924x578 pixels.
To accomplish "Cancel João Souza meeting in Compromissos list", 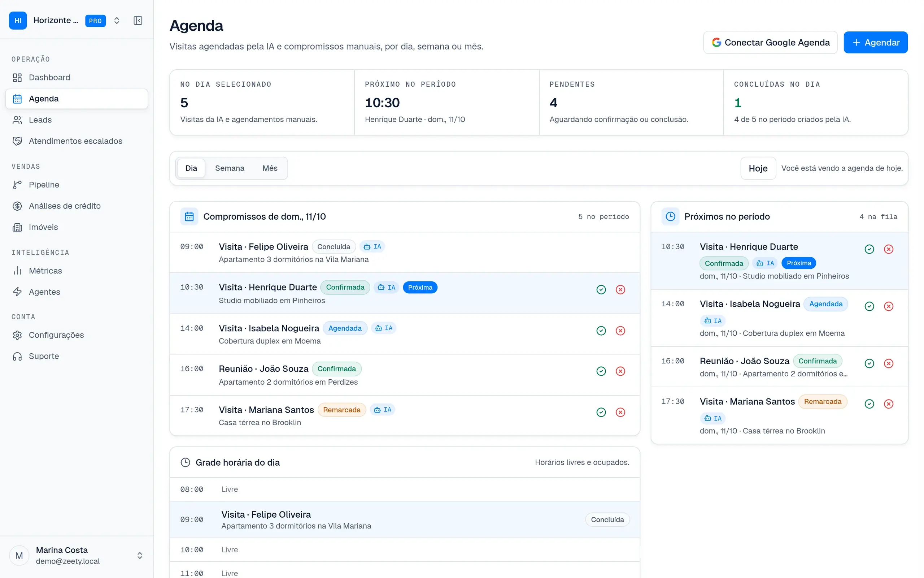I will (620, 371).
